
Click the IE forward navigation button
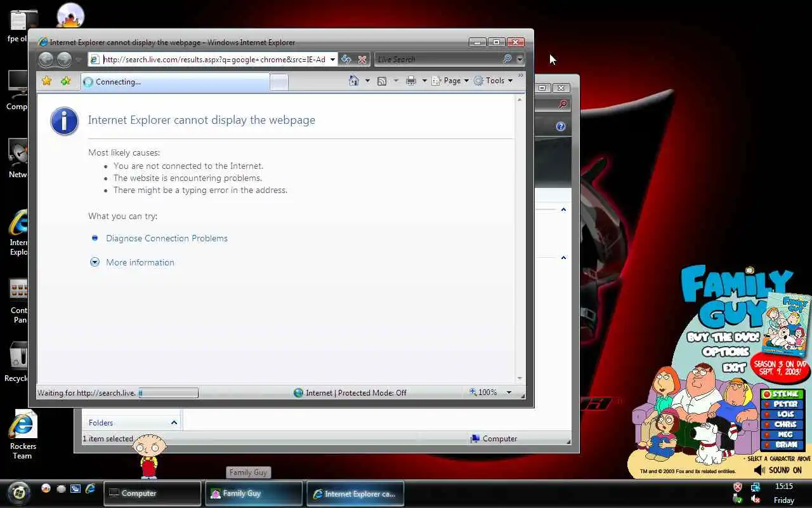click(64, 60)
